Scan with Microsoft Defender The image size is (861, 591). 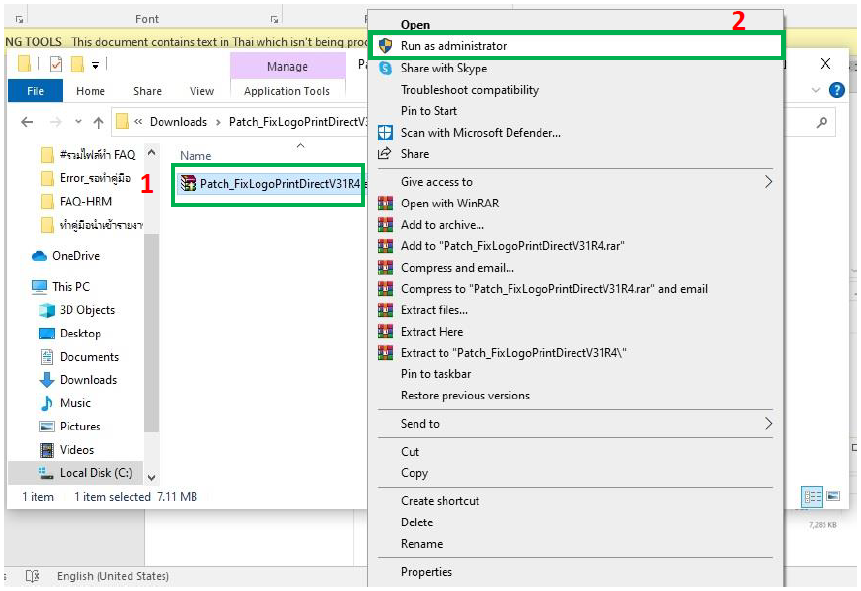pos(480,132)
